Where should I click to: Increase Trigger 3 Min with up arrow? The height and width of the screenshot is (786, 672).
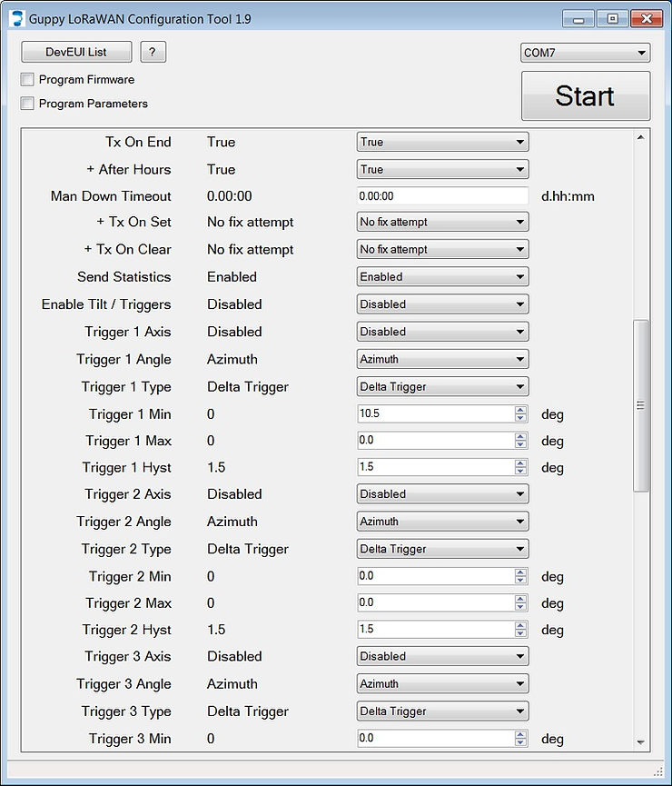(520, 734)
